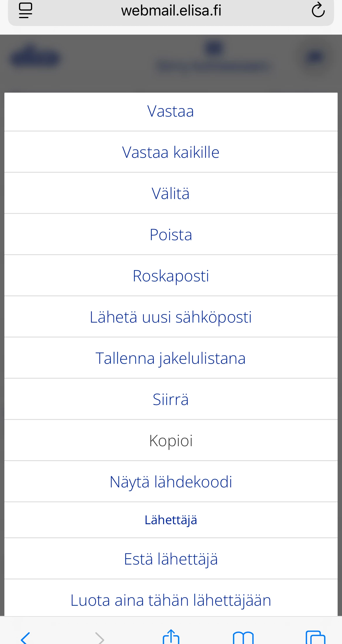The height and width of the screenshot is (644, 342).
Task: Tap the webmail.elisa.fi address bar
Action: click(x=171, y=11)
